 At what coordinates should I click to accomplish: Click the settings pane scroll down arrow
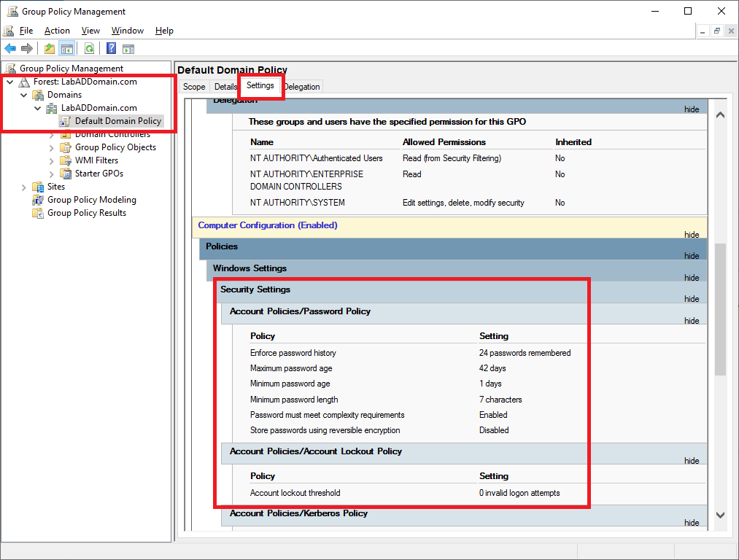coord(720,515)
